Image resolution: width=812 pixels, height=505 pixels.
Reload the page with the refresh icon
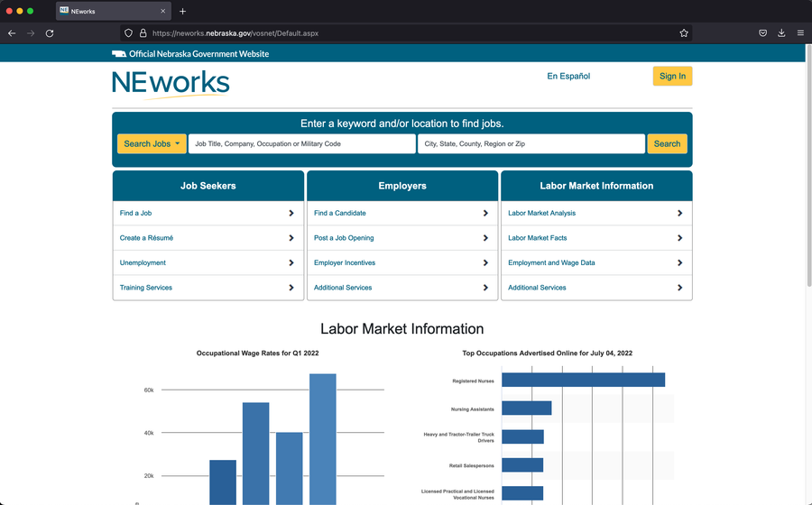click(50, 33)
